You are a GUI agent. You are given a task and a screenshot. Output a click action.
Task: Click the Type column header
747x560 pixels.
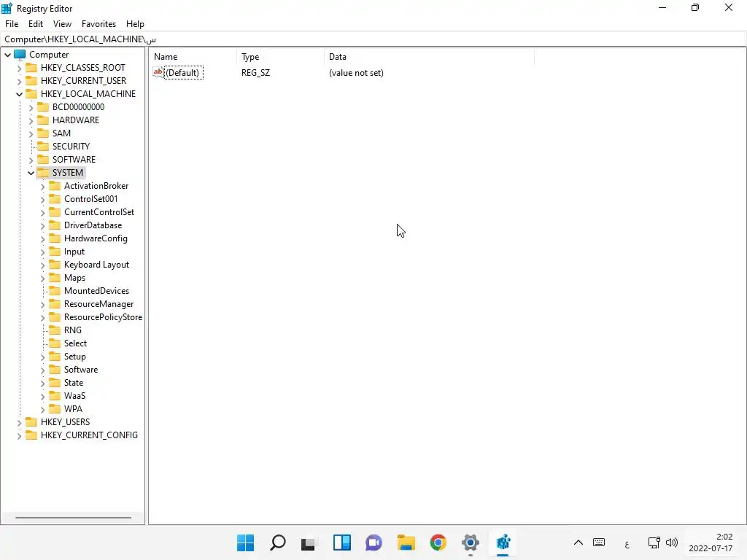280,57
